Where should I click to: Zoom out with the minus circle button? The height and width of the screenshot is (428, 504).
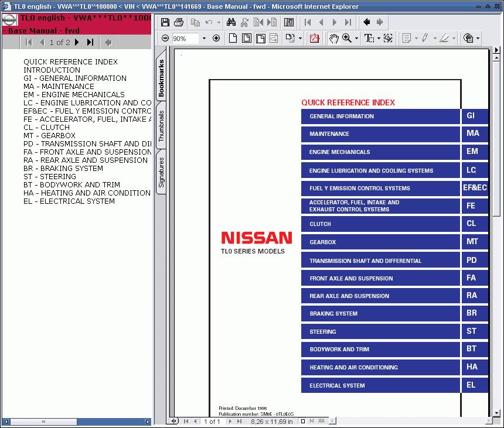(165, 39)
